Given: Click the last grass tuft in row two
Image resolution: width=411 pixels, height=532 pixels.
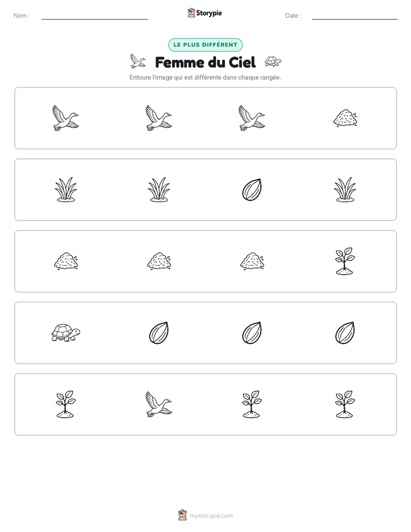Looking at the screenshot, I should pos(345,189).
